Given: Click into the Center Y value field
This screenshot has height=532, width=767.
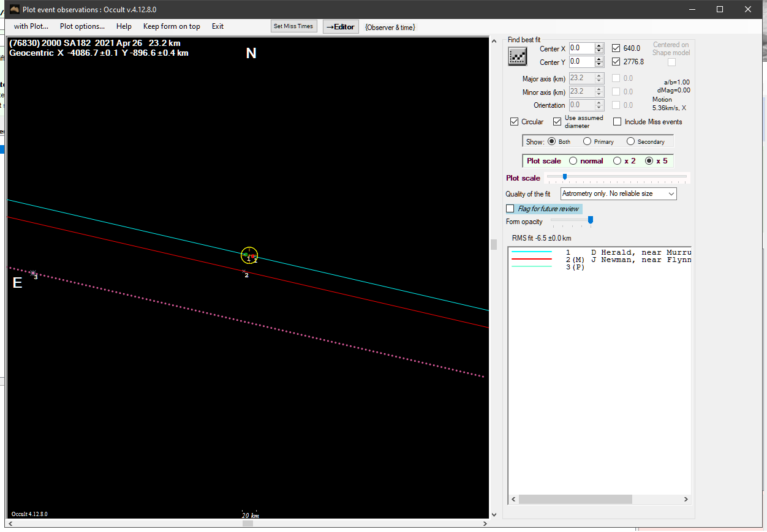Looking at the screenshot, I should 581,62.
